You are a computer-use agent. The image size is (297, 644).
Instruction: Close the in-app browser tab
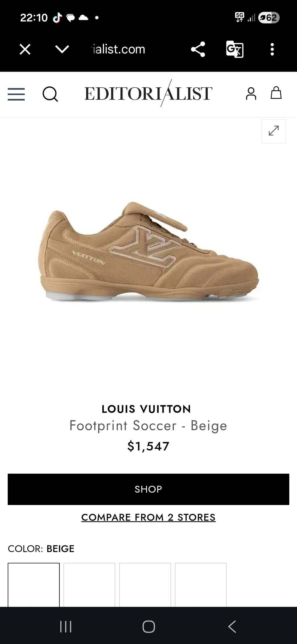click(25, 49)
